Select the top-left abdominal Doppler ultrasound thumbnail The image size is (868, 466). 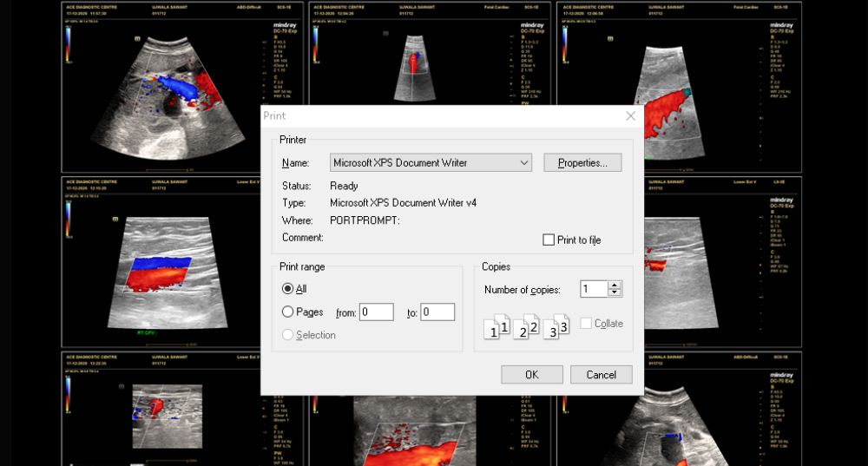click(161, 87)
